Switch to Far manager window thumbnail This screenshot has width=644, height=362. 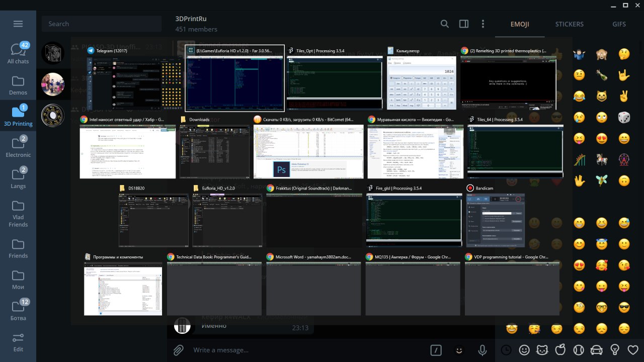[x=235, y=78]
